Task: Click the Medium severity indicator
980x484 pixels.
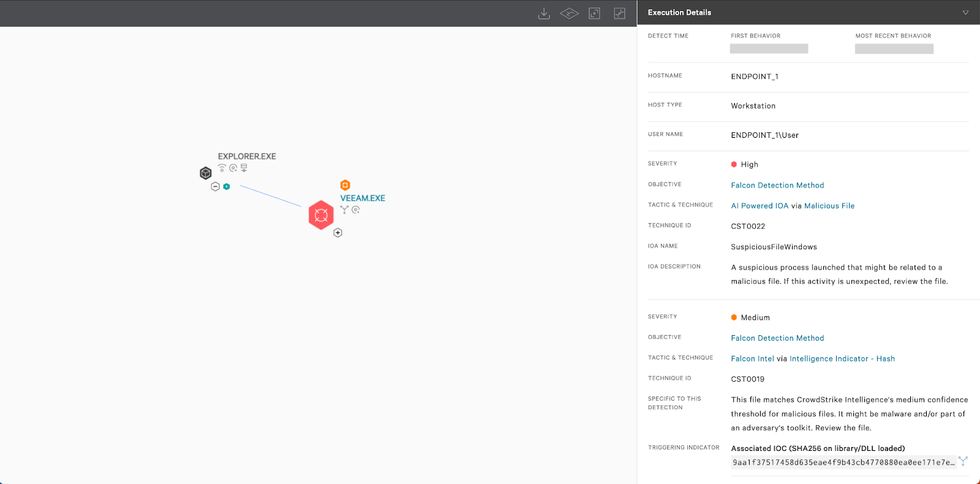Action: (750, 317)
